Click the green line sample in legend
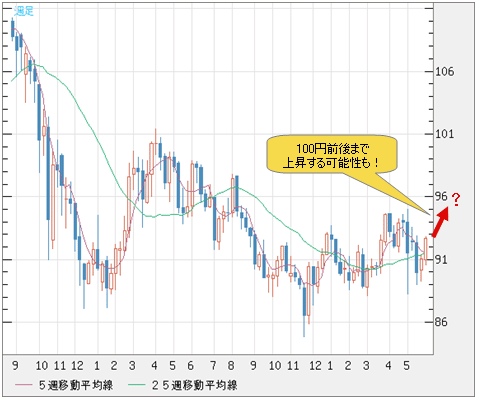This screenshot has width=478, height=401. (x=137, y=385)
